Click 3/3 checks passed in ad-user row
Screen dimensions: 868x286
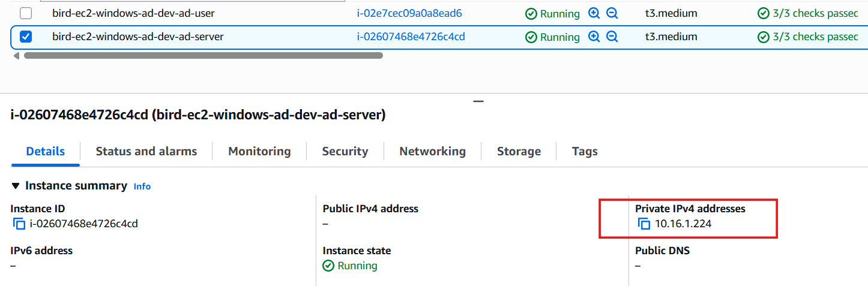click(815, 13)
